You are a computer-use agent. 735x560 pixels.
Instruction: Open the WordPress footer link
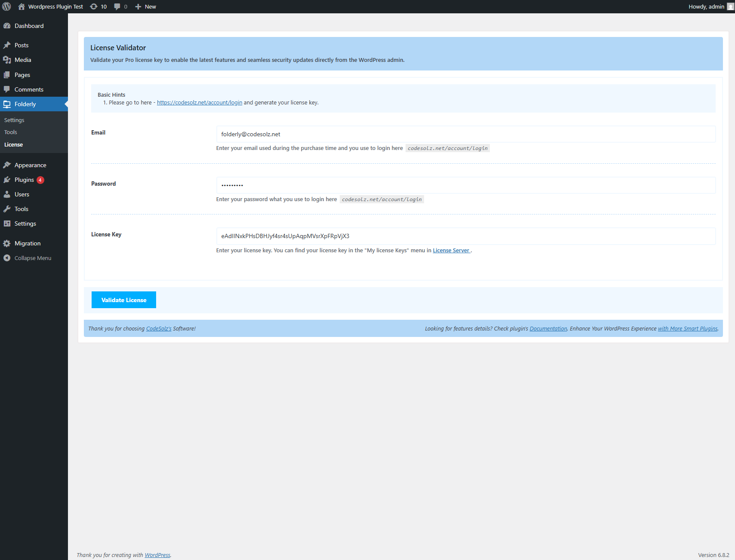[157, 555]
